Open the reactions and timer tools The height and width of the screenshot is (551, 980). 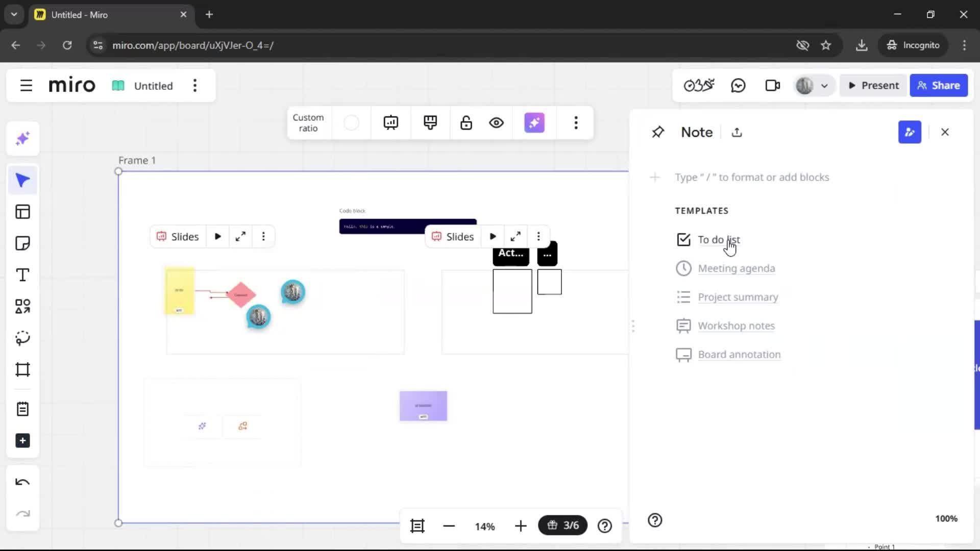click(x=699, y=86)
